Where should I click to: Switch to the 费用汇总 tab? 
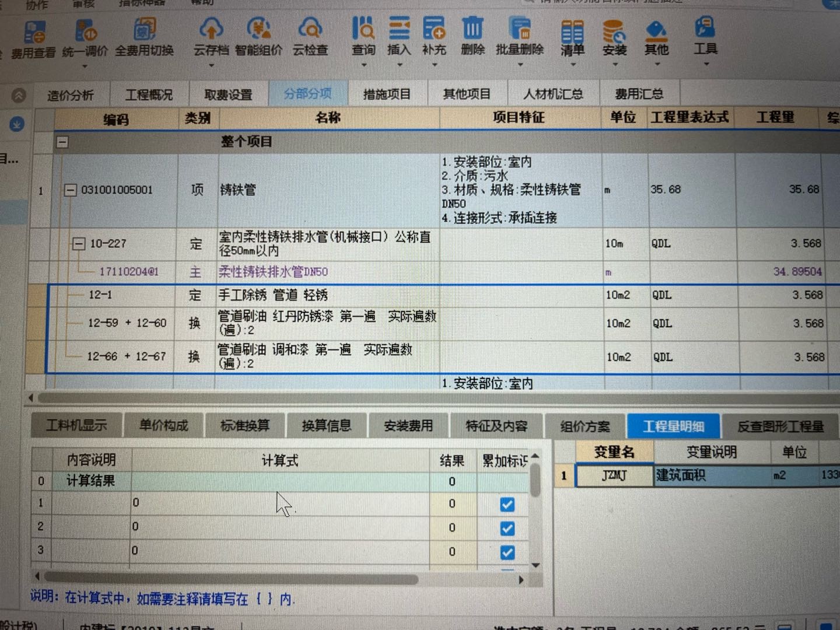click(x=639, y=94)
